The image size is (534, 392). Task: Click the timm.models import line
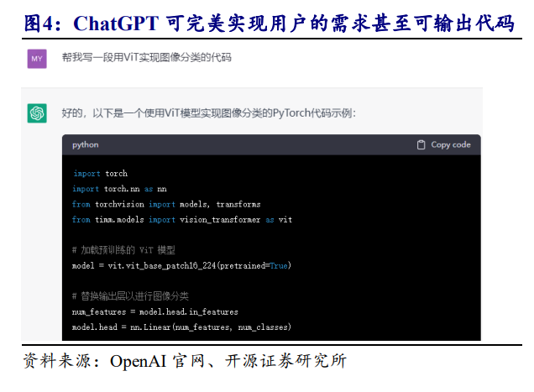coord(182,220)
